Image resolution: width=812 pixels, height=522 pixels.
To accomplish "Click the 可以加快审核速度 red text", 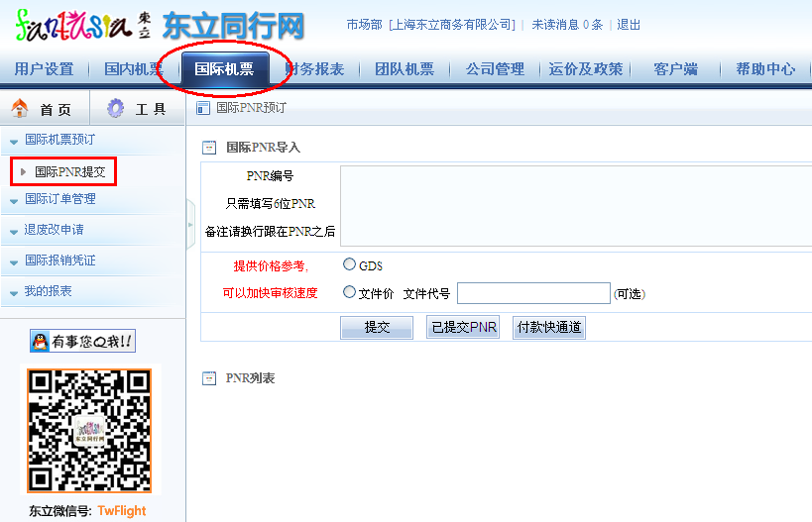I will 271,293.
